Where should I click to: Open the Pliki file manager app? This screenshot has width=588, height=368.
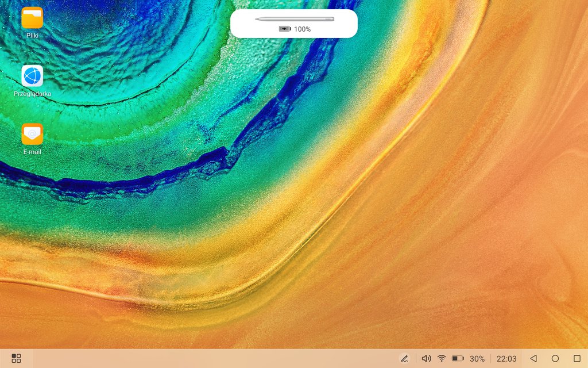pos(32,18)
